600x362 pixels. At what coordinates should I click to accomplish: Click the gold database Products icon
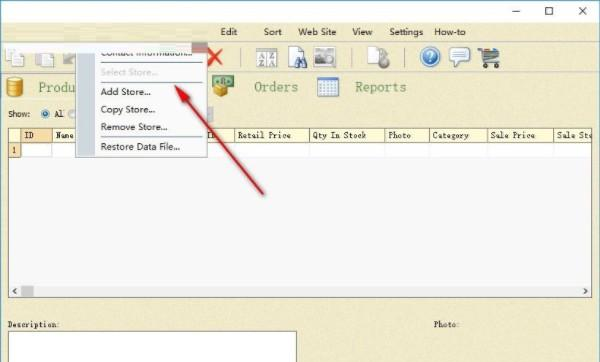click(15, 87)
